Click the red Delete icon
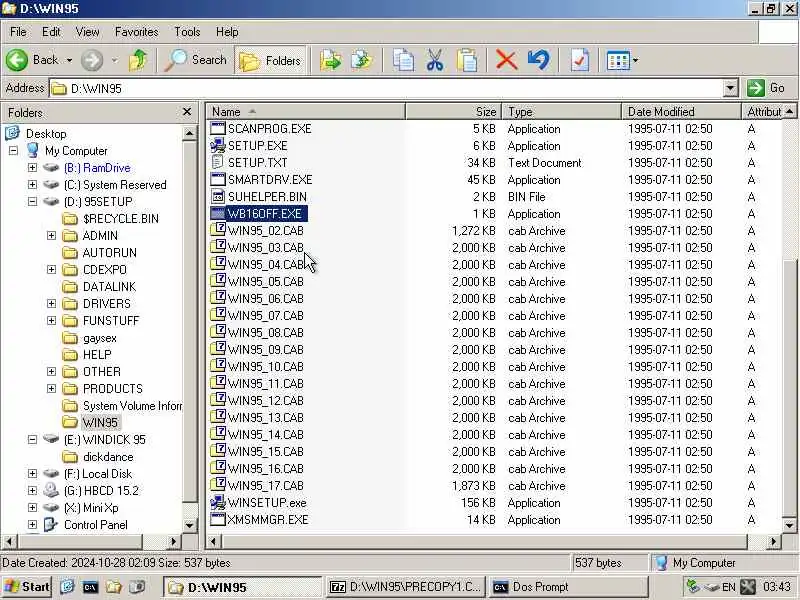This screenshot has width=800, height=600. pos(506,60)
